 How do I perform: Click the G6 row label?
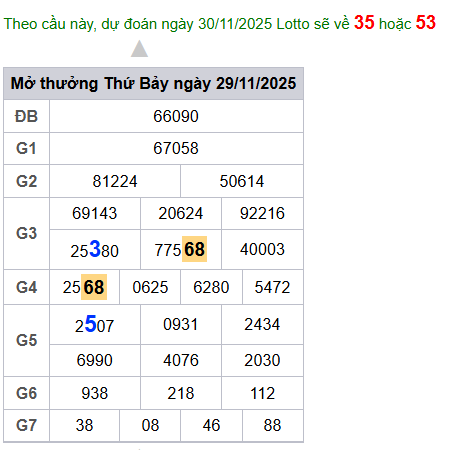26,393
